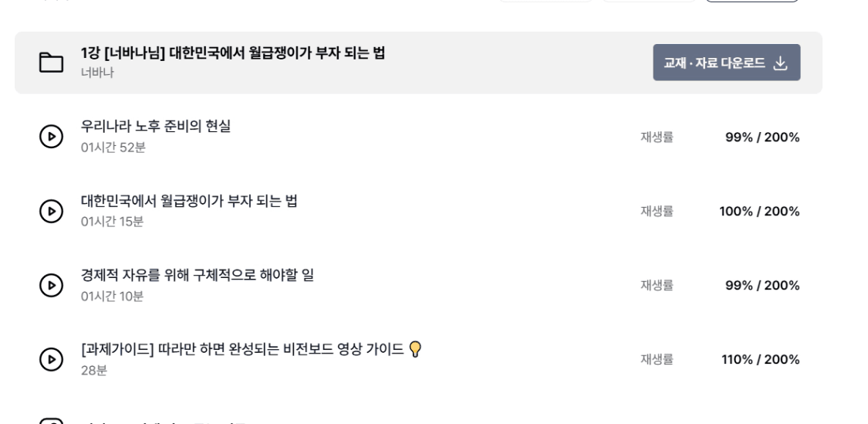Open the 우리나라 노후 준비의 현실 title link
Image resolution: width=868 pixels, height=424 pixels.
pos(155,127)
